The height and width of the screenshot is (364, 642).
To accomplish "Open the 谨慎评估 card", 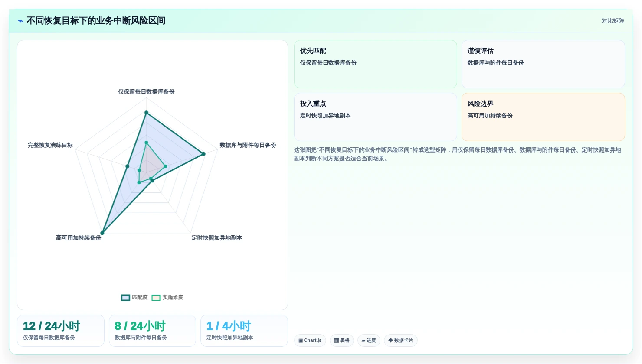I will point(543,64).
